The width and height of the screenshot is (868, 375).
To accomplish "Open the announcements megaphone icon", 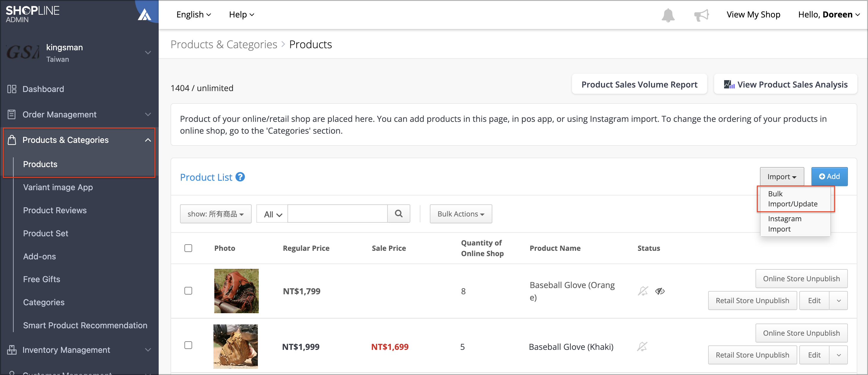I will click(x=701, y=15).
